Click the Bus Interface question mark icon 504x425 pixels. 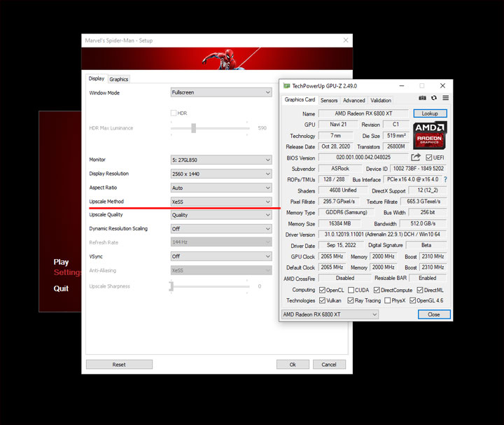445,179
